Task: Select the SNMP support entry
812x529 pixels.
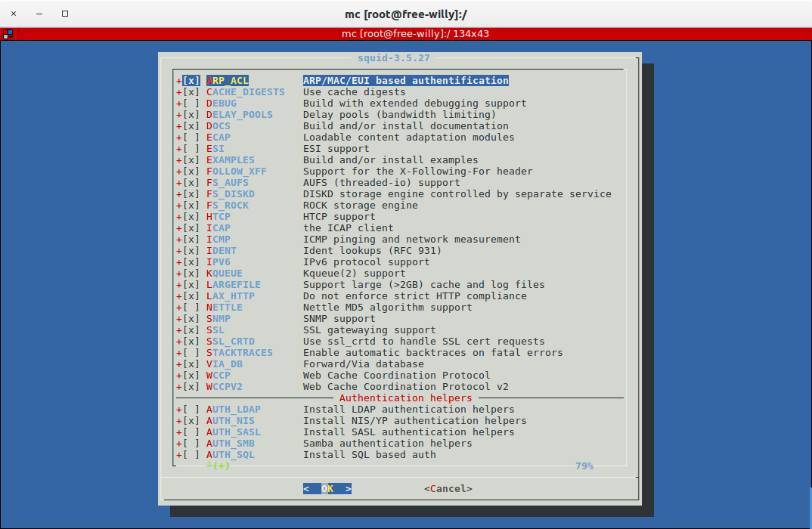Action: click(218, 319)
